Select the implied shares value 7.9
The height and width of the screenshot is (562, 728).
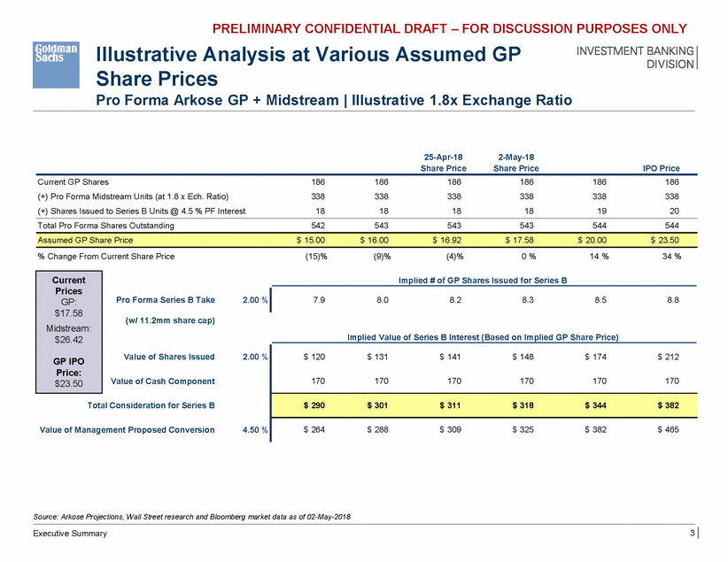[319, 300]
